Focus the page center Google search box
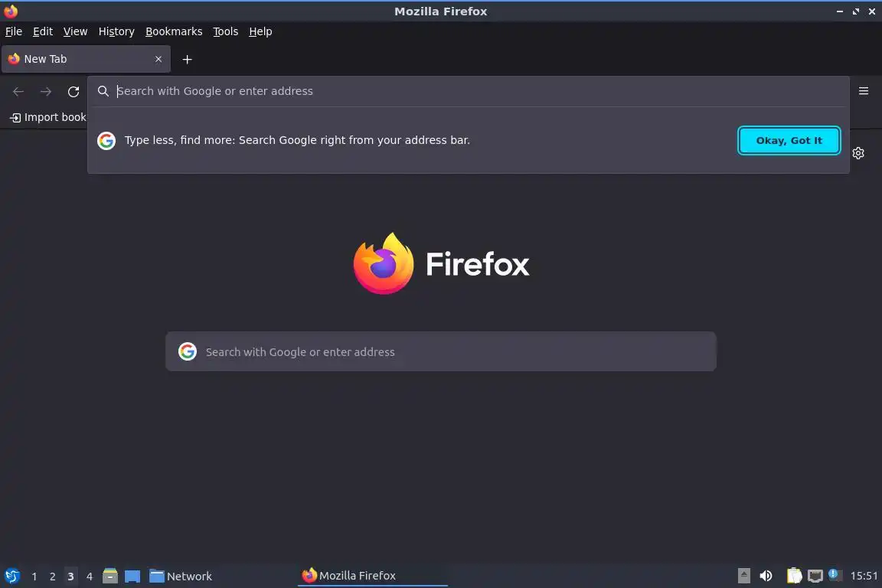882x588 pixels. (441, 351)
